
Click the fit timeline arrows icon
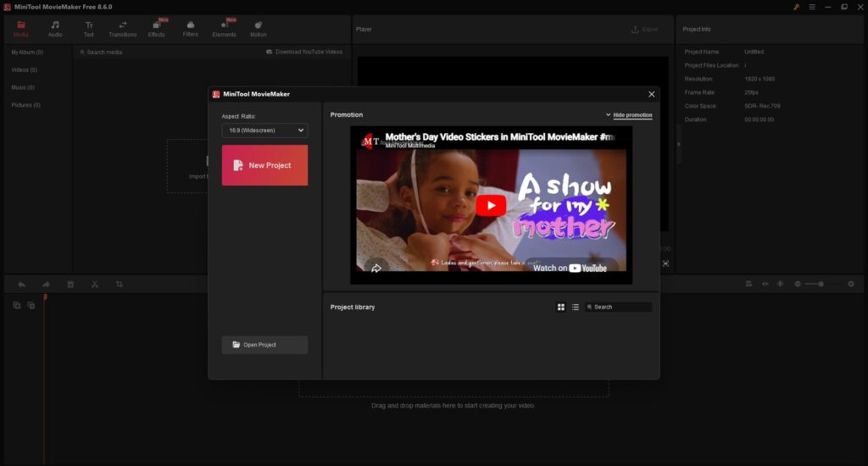(x=765, y=284)
